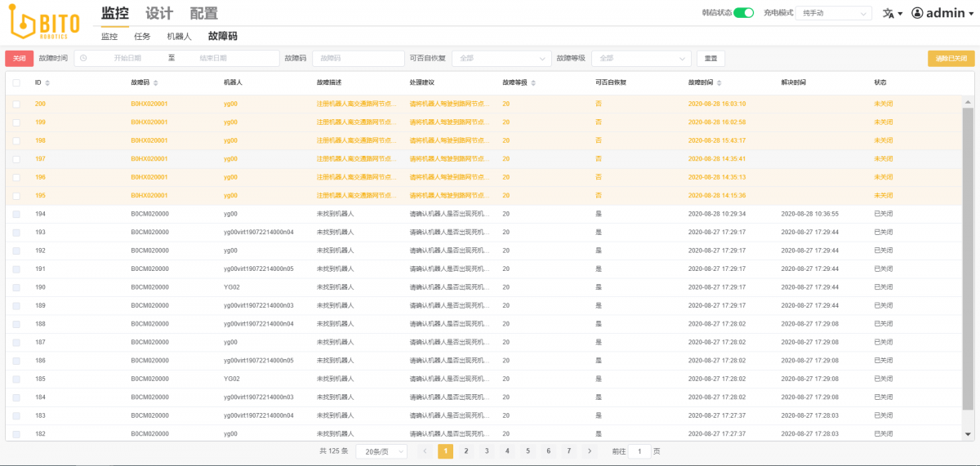Viewport: 980px width, 466px height.
Task: Click the 未找到机器人 description in row 188
Action: (x=336, y=324)
